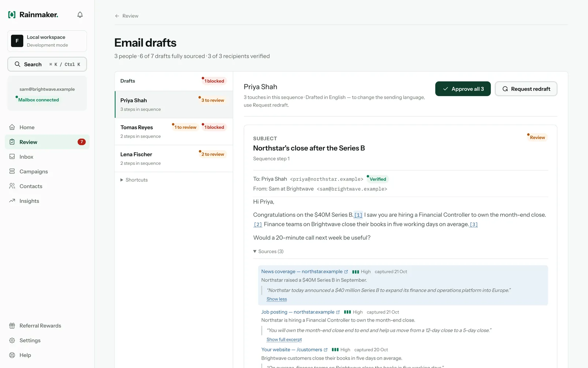
Task: Open the Inbox page
Action: [47, 156]
